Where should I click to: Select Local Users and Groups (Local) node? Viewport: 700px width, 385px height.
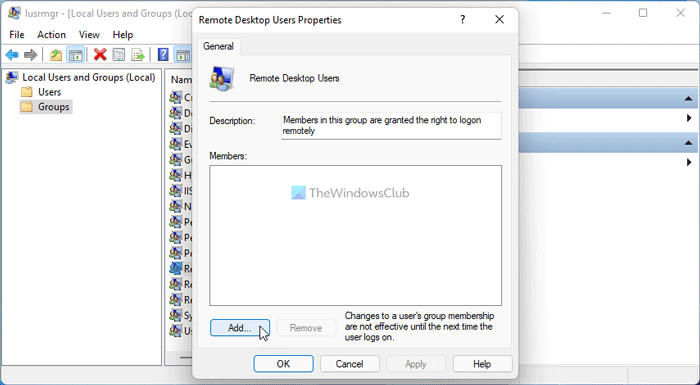pyautogui.click(x=88, y=77)
